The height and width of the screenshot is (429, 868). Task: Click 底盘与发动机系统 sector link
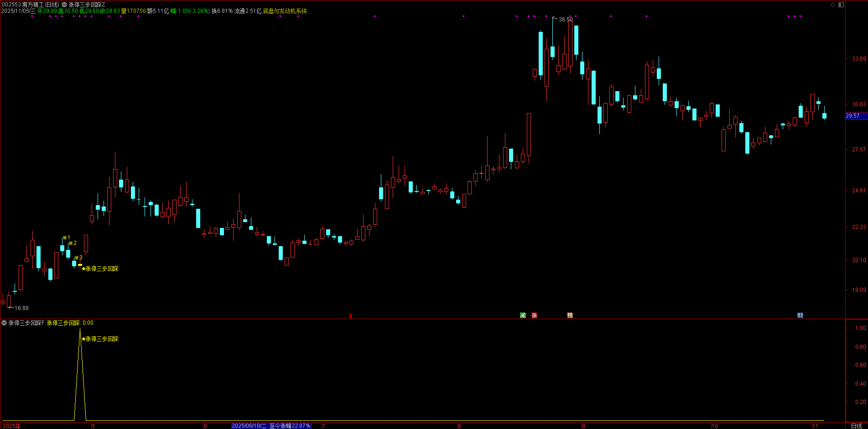tap(285, 11)
